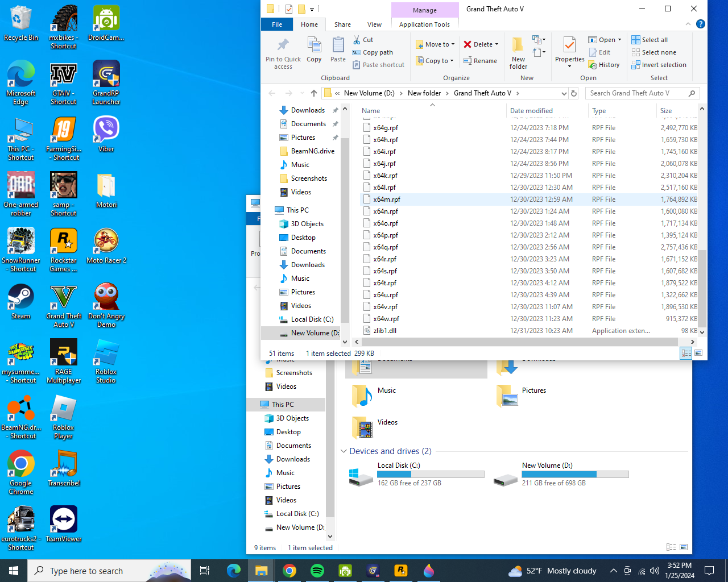Screen dimensions: 728x582
Task: Switch to the Share ribbon tab
Action: click(342, 24)
